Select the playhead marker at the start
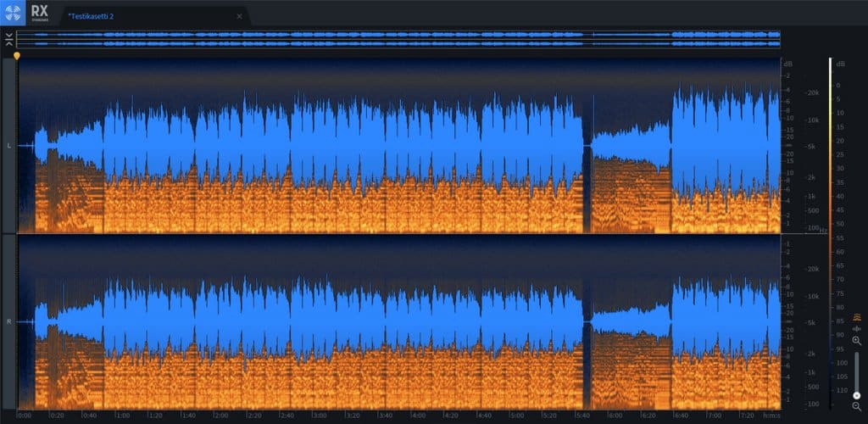868x424 pixels. pos(17,56)
